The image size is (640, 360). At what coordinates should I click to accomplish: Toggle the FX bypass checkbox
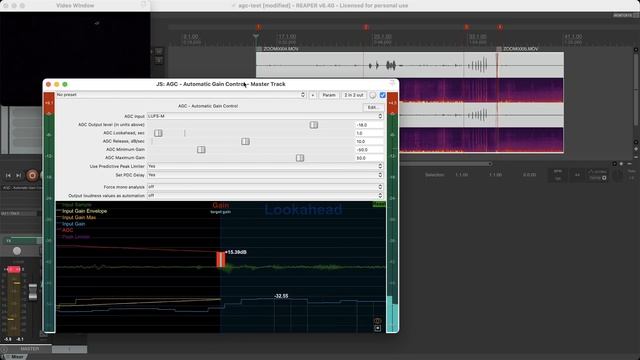click(382, 95)
